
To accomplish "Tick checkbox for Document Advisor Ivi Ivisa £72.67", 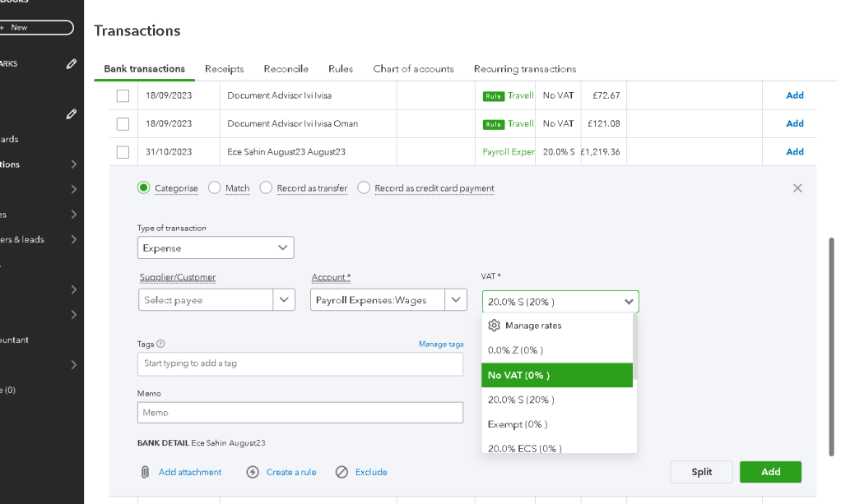I will 123,95.
